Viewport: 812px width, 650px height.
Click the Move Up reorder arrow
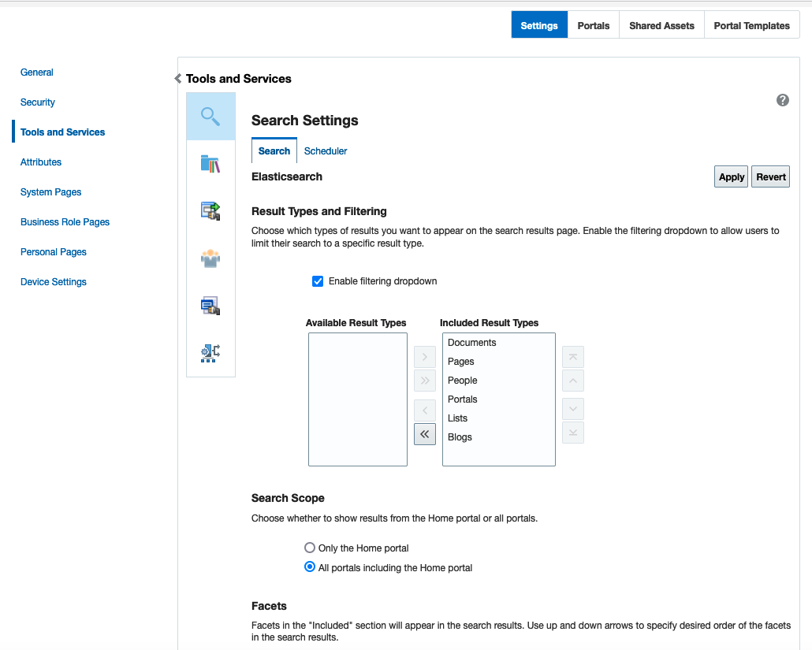[573, 381]
